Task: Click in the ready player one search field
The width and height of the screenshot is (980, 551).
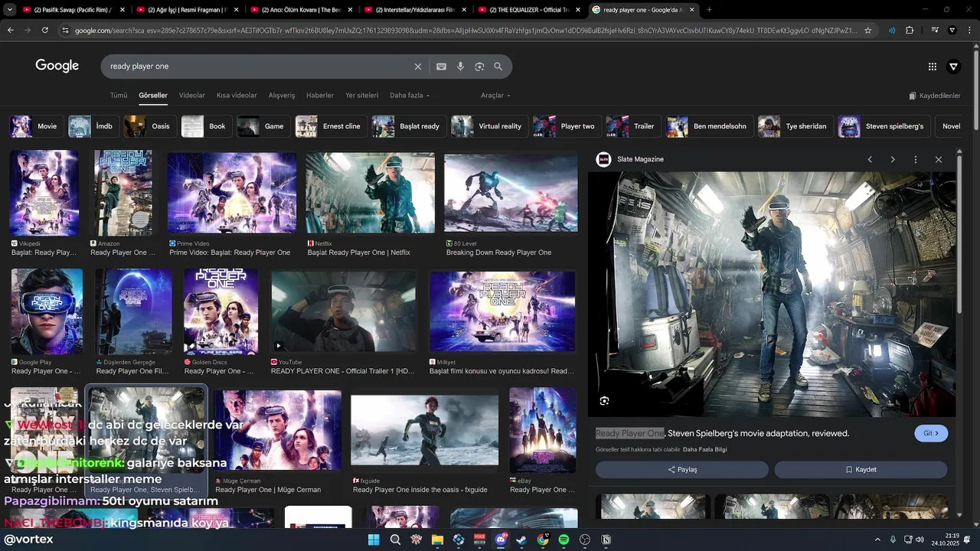Action: pos(256,67)
